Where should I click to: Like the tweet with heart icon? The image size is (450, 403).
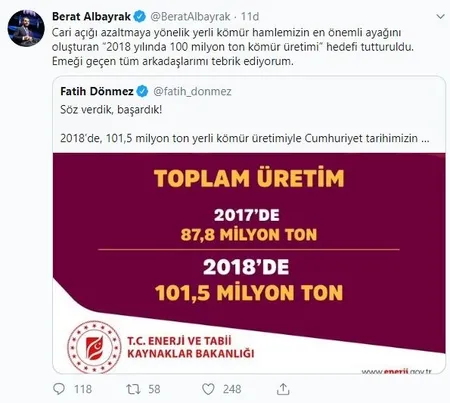pos(208,389)
